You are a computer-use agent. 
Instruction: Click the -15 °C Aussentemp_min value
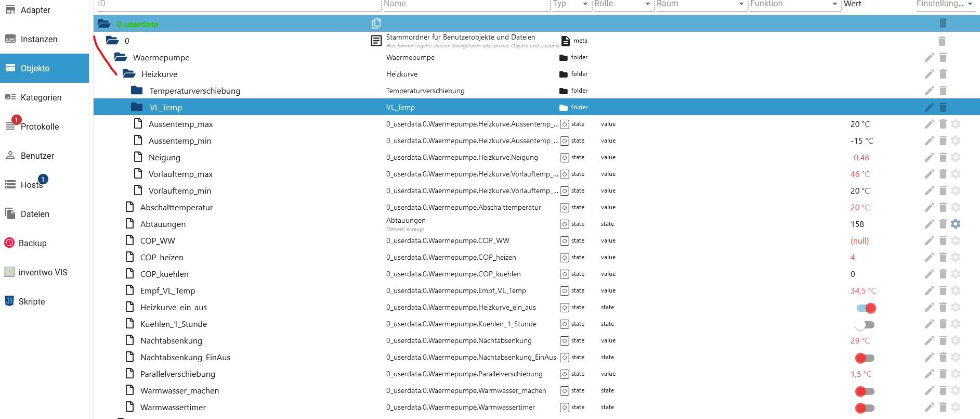pos(861,141)
